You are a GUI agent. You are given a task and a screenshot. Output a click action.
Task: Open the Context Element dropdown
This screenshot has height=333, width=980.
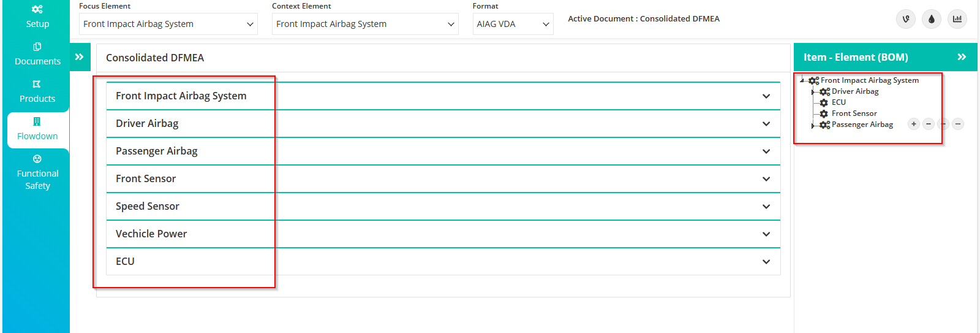[x=365, y=24]
